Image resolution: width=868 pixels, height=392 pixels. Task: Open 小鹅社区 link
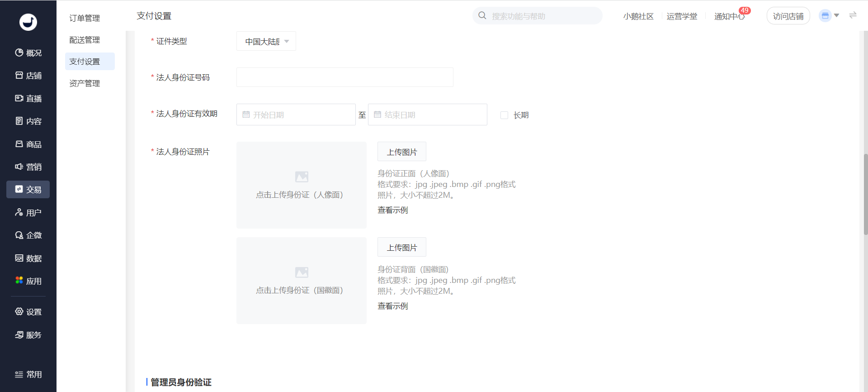click(638, 16)
